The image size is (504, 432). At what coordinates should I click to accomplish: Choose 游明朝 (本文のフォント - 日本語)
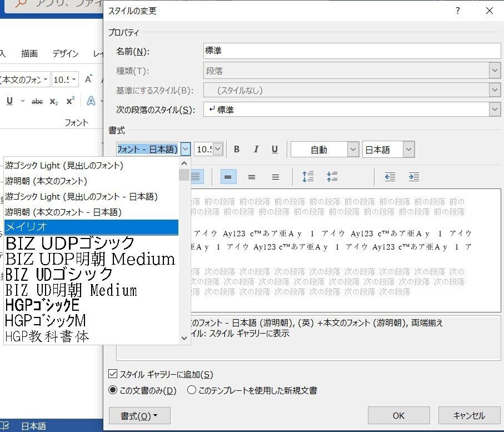91,212
